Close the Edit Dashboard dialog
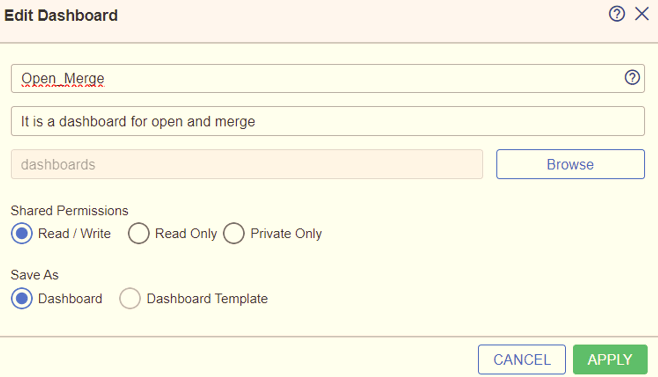The width and height of the screenshot is (658, 377). pos(642,14)
